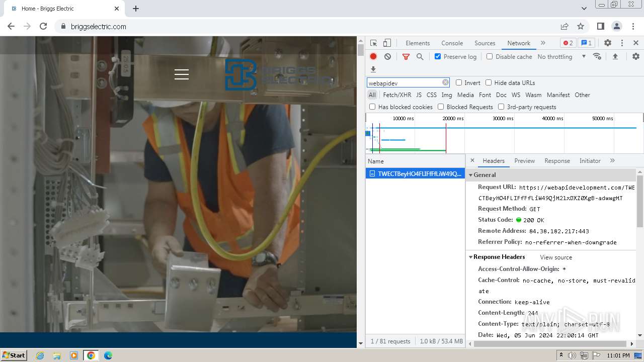644x362 pixels.
Task: Open the Initiator tab
Action: [590, 161]
